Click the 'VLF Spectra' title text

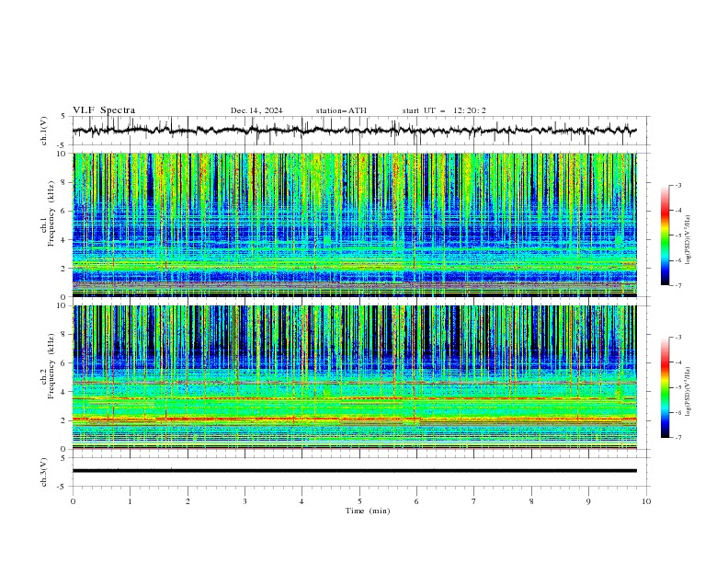(x=104, y=110)
